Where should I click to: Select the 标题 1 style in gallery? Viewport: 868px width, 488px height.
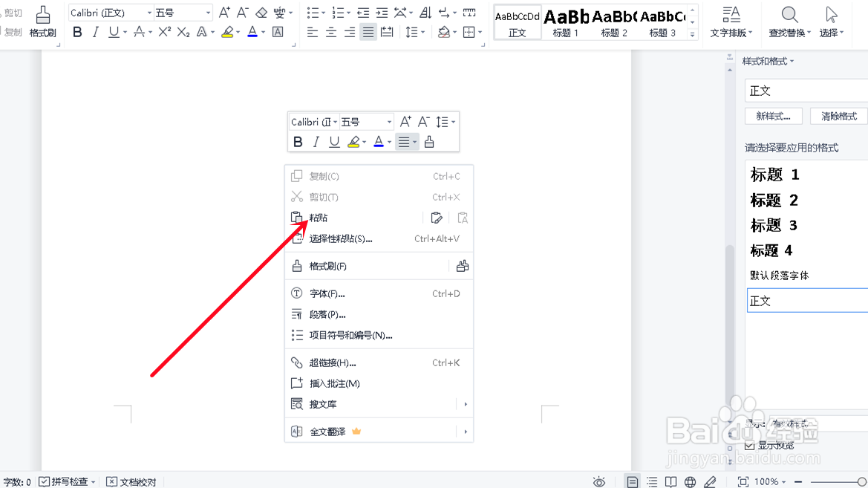565,22
